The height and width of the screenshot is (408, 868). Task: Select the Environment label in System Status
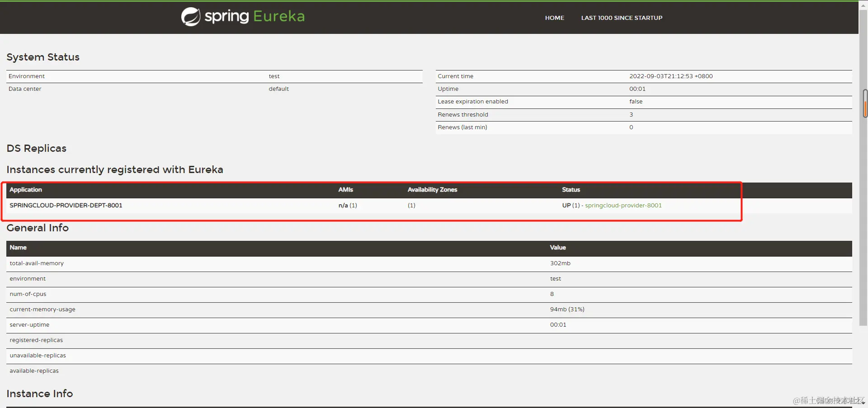[x=27, y=76]
